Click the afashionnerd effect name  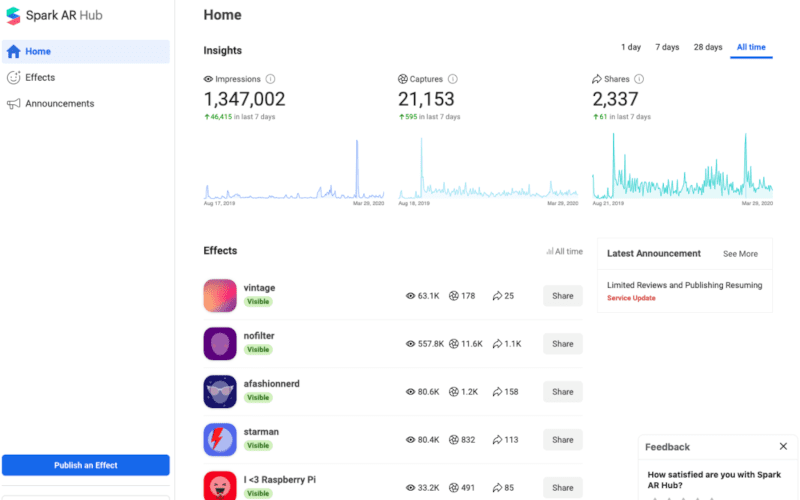coord(271,384)
